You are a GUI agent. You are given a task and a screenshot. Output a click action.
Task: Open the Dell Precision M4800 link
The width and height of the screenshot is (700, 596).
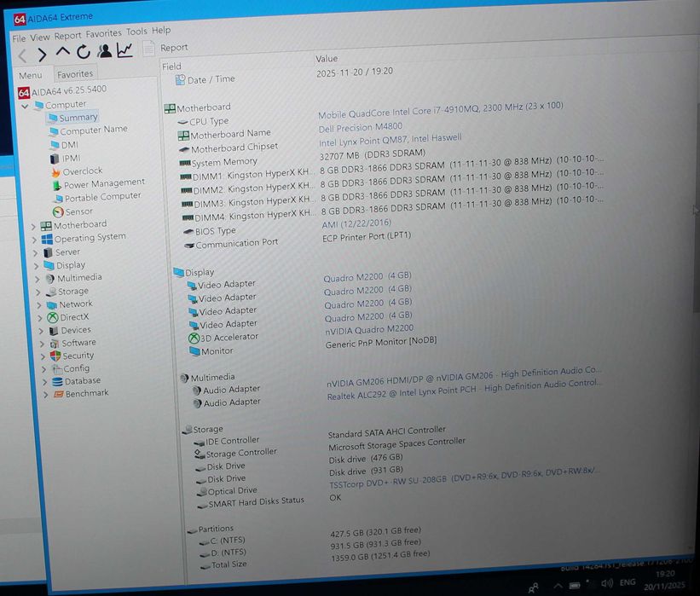(x=361, y=128)
